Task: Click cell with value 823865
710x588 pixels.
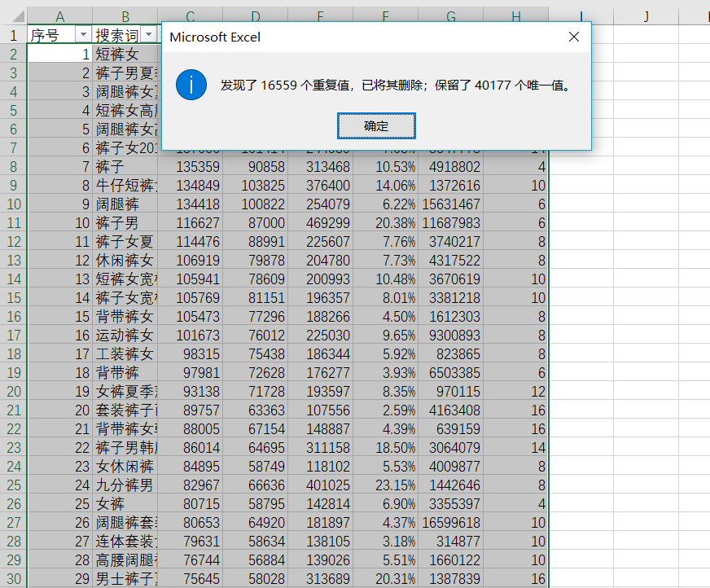Action: [x=451, y=353]
